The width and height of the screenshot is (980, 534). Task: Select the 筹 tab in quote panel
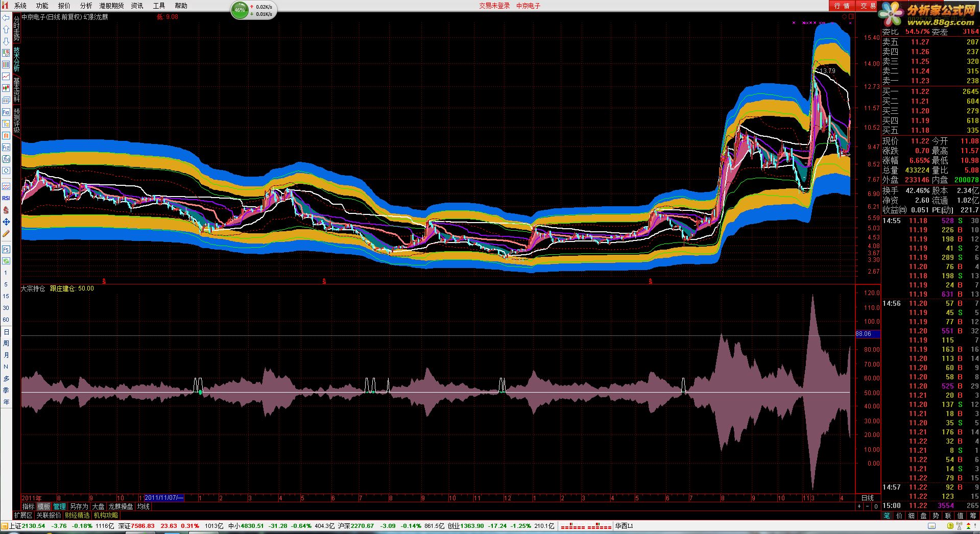tap(973, 516)
